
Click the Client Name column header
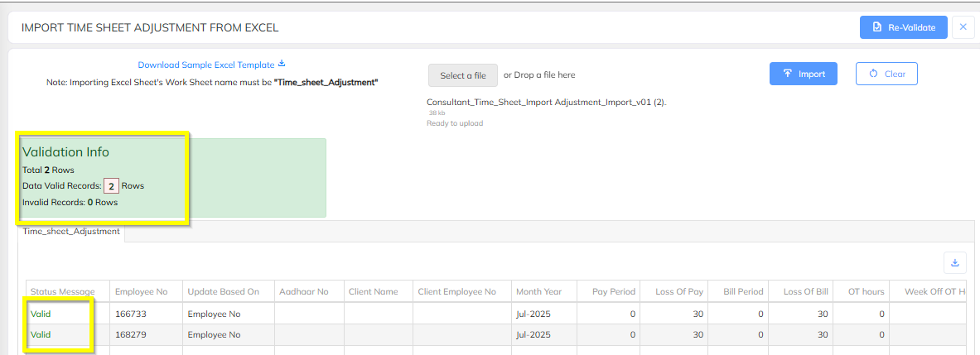pyautogui.click(x=378, y=291)
